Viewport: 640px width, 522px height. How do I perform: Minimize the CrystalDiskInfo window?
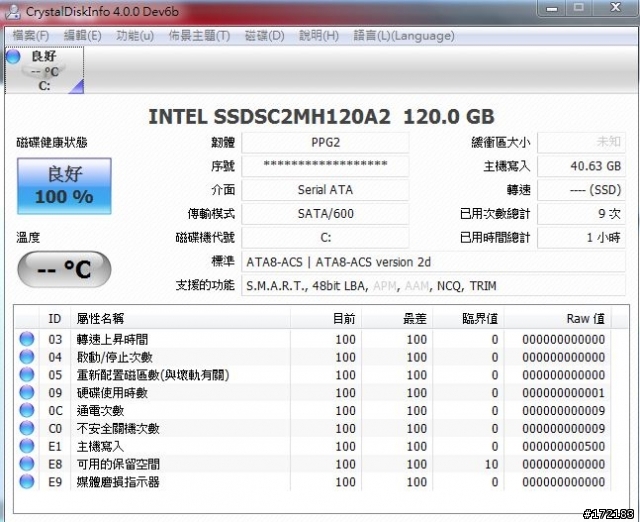pyautogui.click(x=552, y=8)
